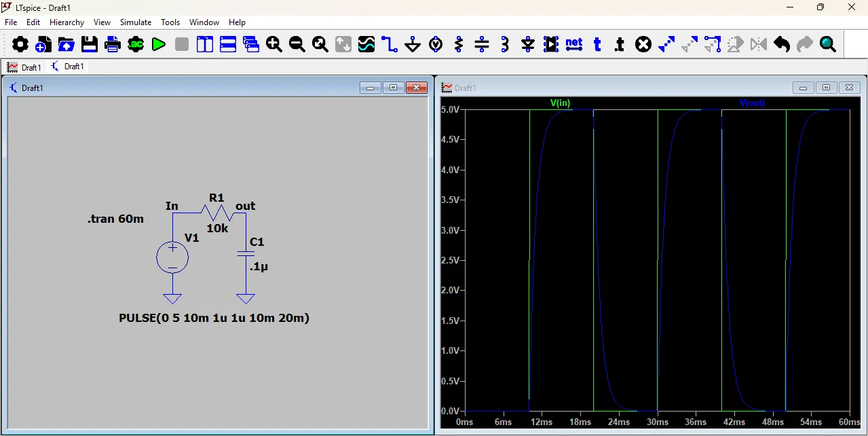This screenshot has width=868, height=436.
Task: Select the inductor component tool
Action: click(505, 45)
